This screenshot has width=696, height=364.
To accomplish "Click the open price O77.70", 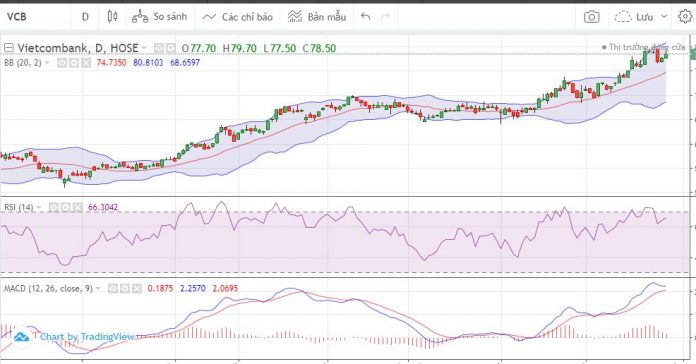I will click(x=199, y=48).
